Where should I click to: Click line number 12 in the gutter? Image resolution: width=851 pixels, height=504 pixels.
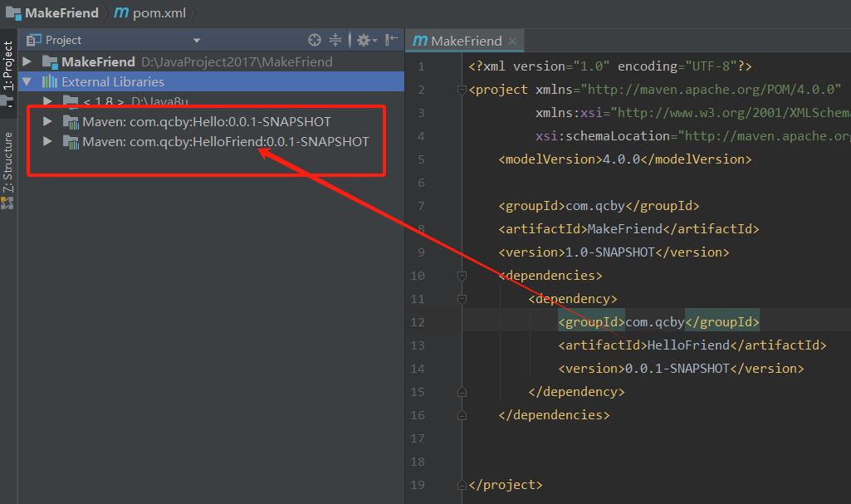tap(418, 322)
